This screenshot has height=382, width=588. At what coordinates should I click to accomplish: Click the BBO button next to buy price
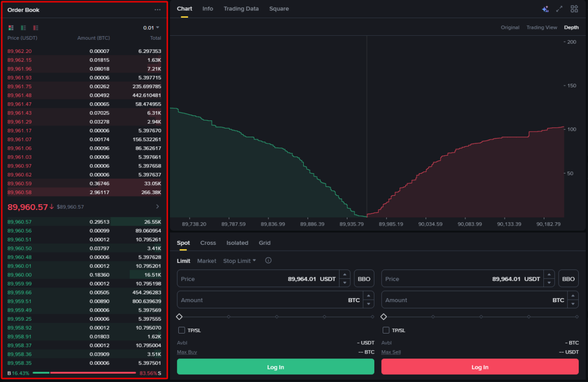coord(364,278)
